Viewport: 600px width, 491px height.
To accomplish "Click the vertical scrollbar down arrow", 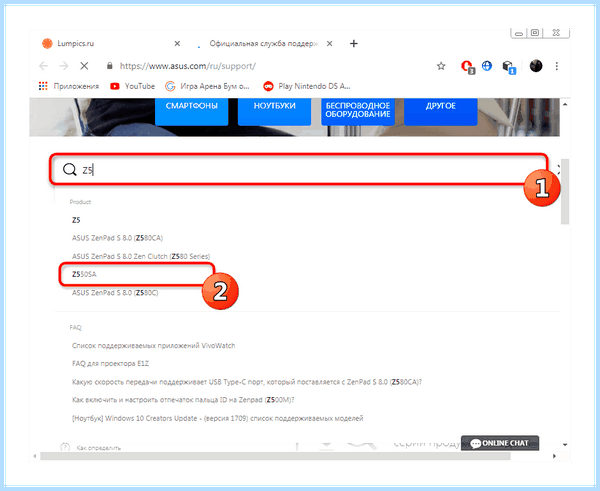I will (565, 445).
